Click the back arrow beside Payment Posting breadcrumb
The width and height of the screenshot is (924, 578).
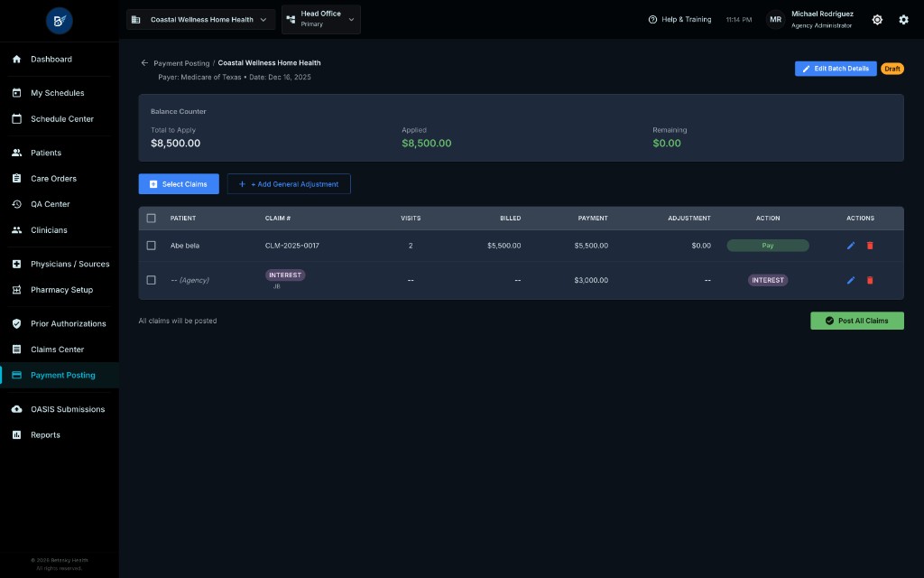click(x=144, y=62)
